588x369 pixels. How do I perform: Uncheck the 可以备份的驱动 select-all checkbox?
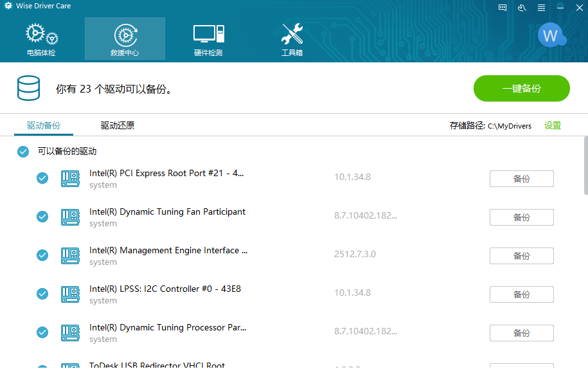[x=23, y=152]
